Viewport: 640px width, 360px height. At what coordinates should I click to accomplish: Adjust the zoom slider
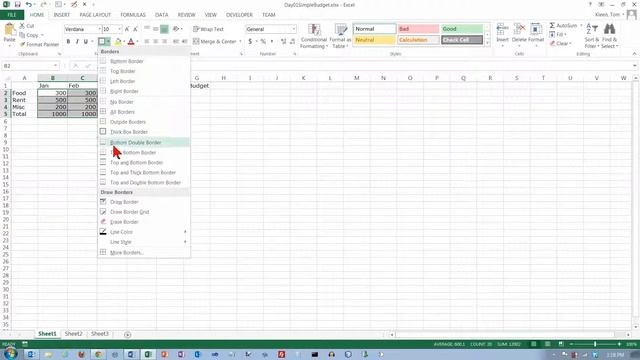click(595, 344)
